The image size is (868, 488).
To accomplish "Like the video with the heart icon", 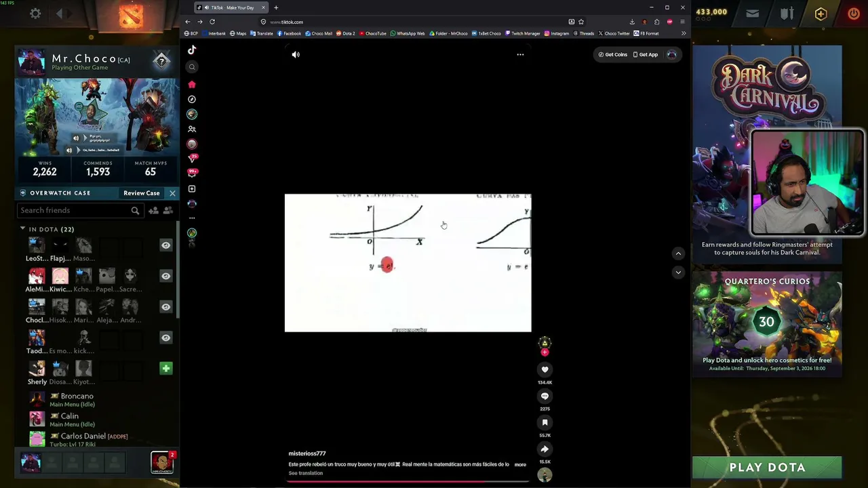I will click(545, 369).
